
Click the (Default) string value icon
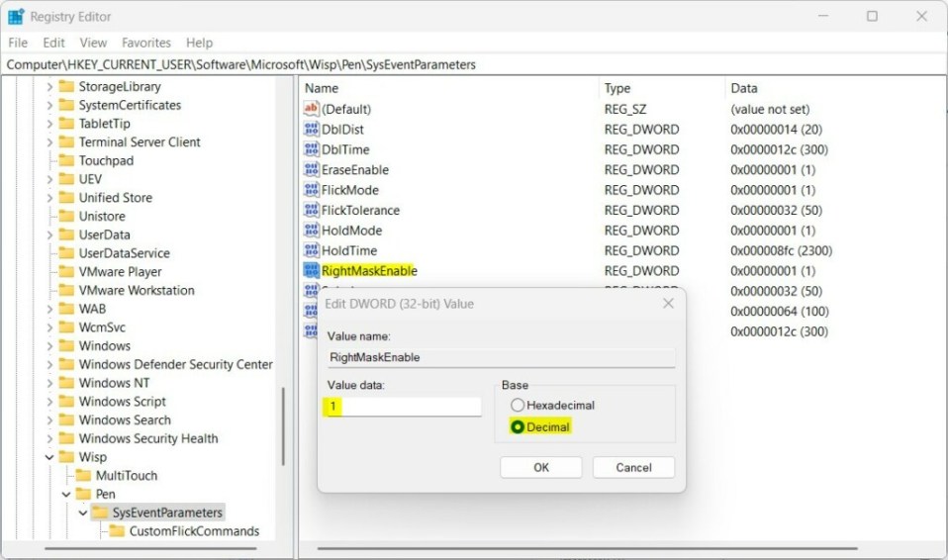tap(311, 108)
